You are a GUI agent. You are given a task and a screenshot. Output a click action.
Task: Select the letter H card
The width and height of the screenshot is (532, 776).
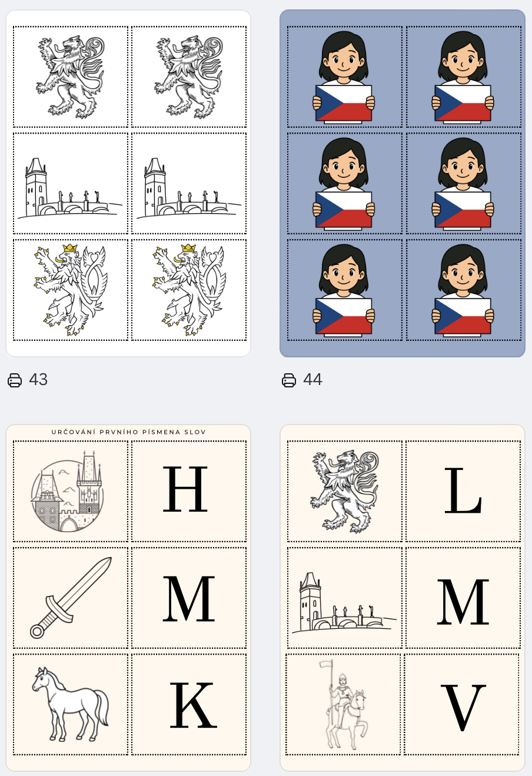click(x=189, y=492)
